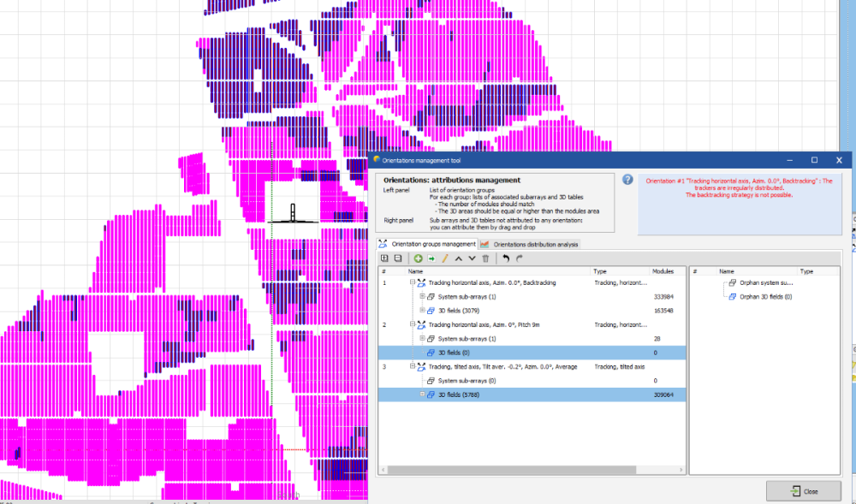This screenshot has height=504, width=856.
Task: Move selected item down with arrow icon
Action: [x=471, y=258]
